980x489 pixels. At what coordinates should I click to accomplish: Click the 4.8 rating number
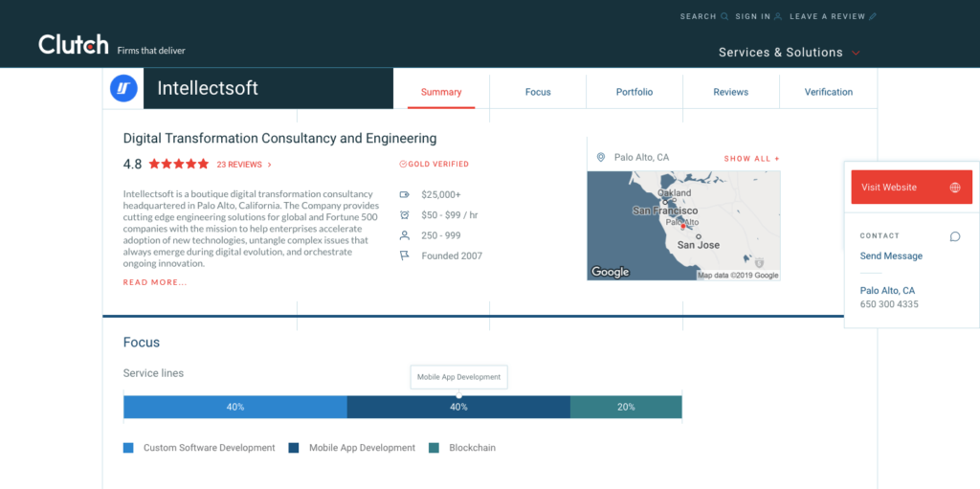132,165
